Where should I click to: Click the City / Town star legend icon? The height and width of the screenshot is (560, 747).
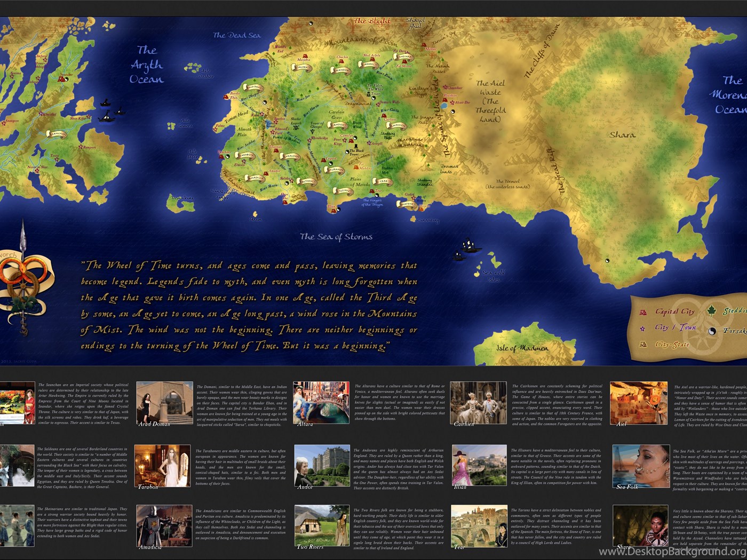[643, 328]
